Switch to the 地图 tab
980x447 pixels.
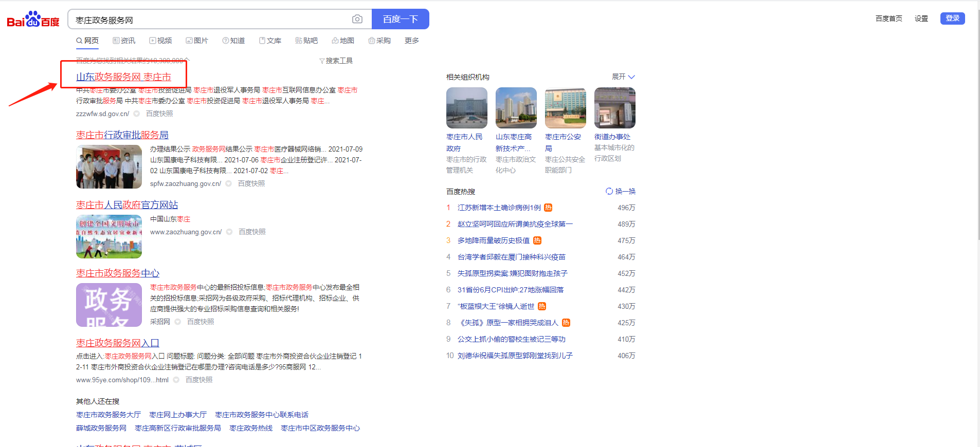coord(343,41)
